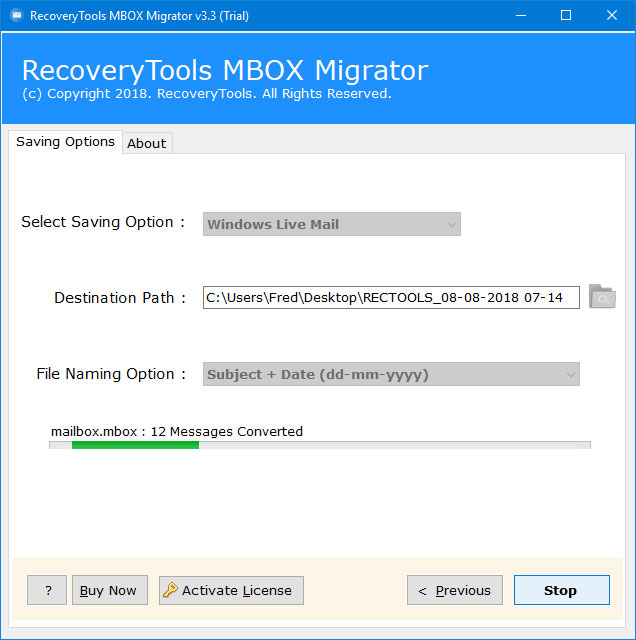Viewport: 636px width, 640px height.
Task: Open help with the question mark button
Action: tap(47, 590)
